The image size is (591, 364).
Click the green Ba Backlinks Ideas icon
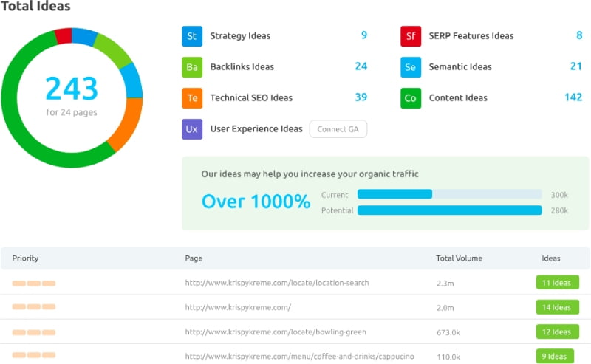(192, 67)
